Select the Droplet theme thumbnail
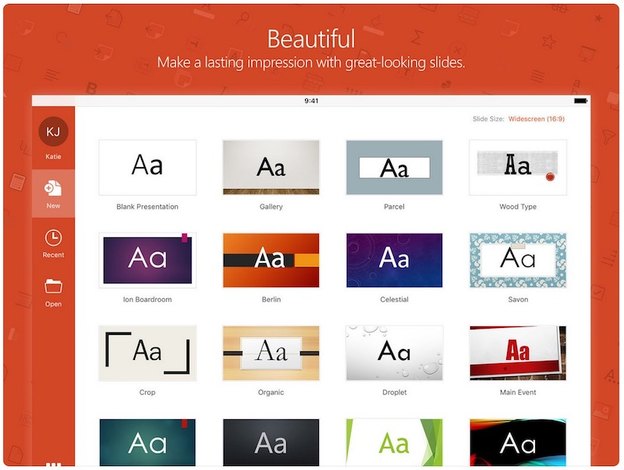 point(394,352)
